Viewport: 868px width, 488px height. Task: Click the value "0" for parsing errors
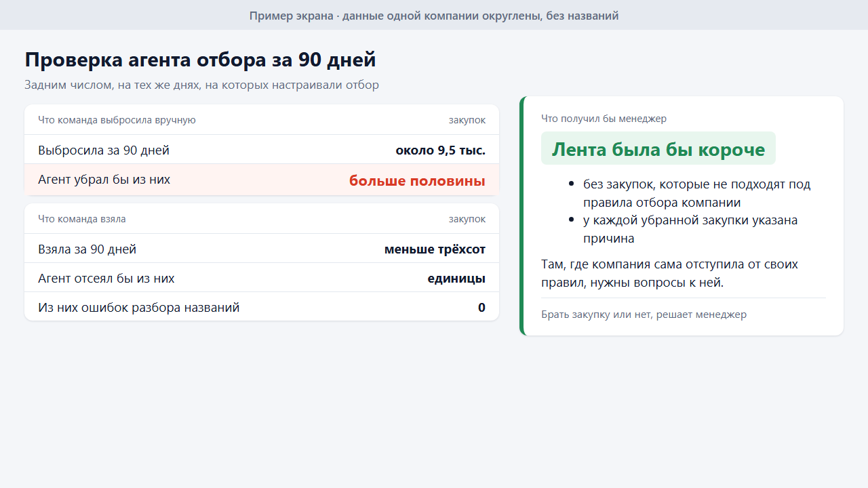[481, 308]
